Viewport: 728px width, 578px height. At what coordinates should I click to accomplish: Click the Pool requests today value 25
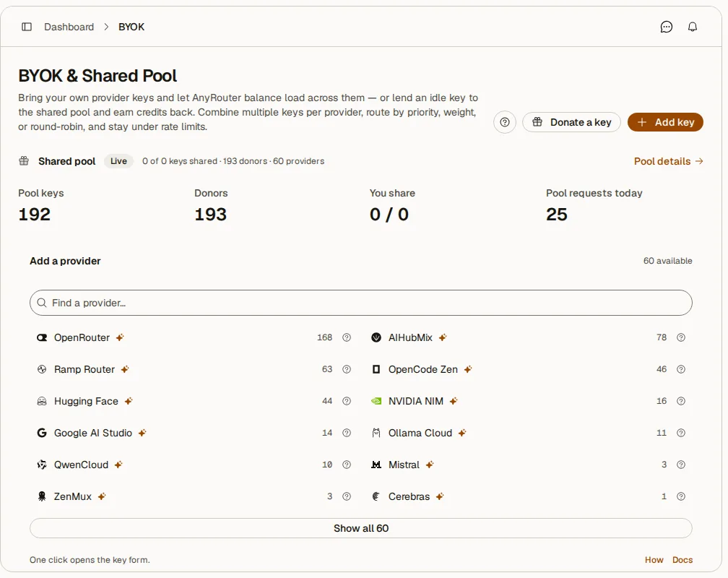pos(556,215)
